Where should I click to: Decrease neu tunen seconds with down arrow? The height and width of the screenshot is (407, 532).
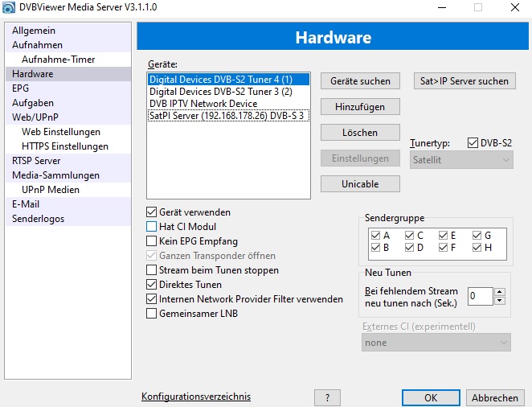tap(500, 300)
